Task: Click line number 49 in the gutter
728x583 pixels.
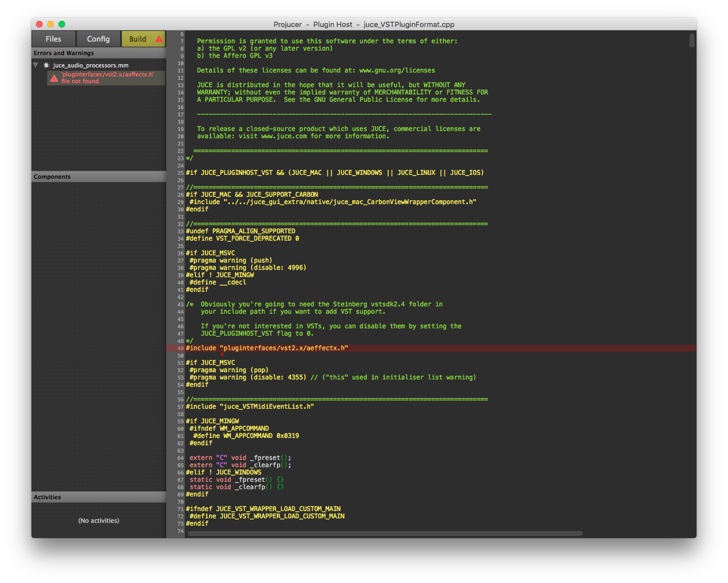Action: (x=180, y=349)
